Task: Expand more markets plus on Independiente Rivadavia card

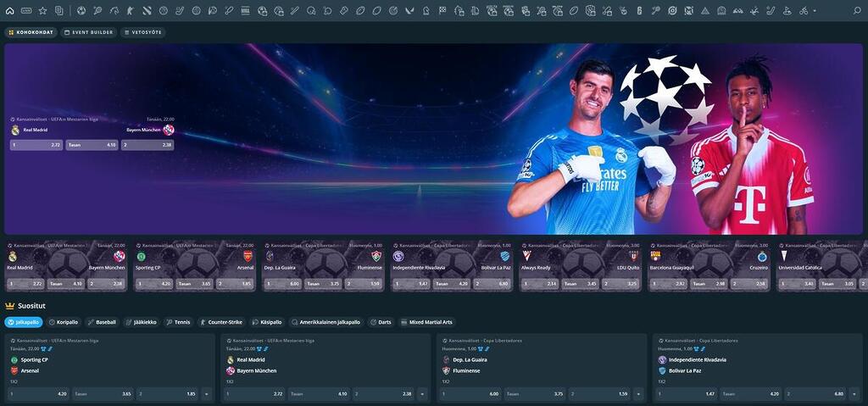Action: click(x=854, y=394)
